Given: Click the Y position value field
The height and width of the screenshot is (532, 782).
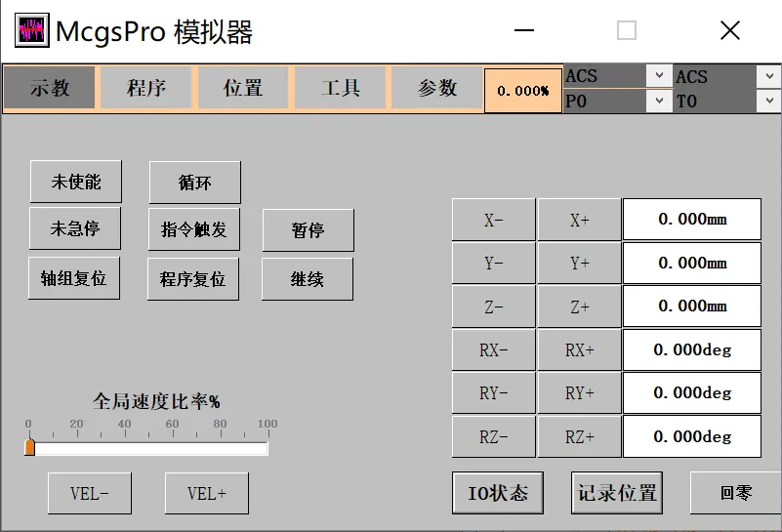Looking at the screenshot, I should [x=692, y=263].
